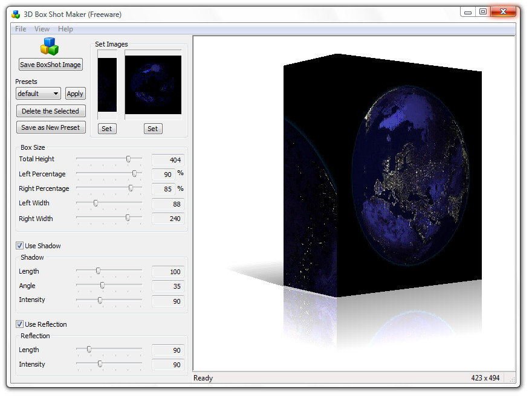Click the Shadow Angle value field 35

point(168,286)
